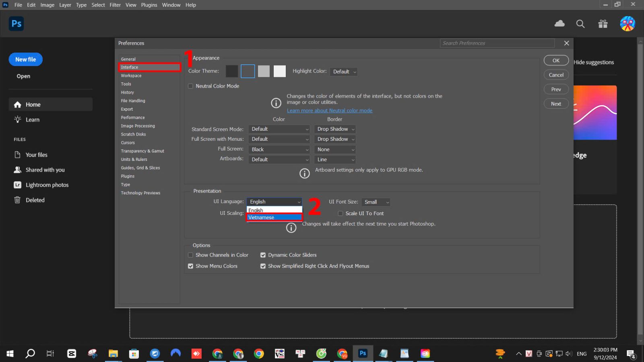Show hidden system tray icons
The width and height of the screenshot is (644, 362).
pos(519,354)
